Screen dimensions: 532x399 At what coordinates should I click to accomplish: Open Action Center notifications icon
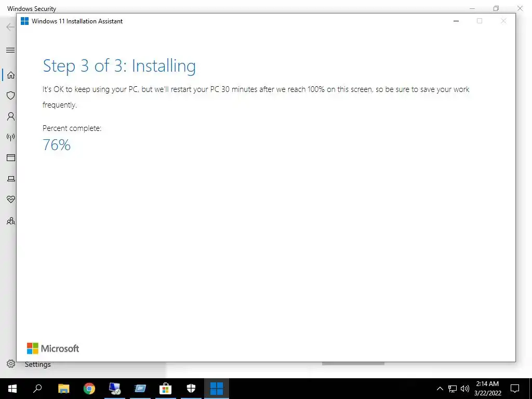click(x=515, y=389)
